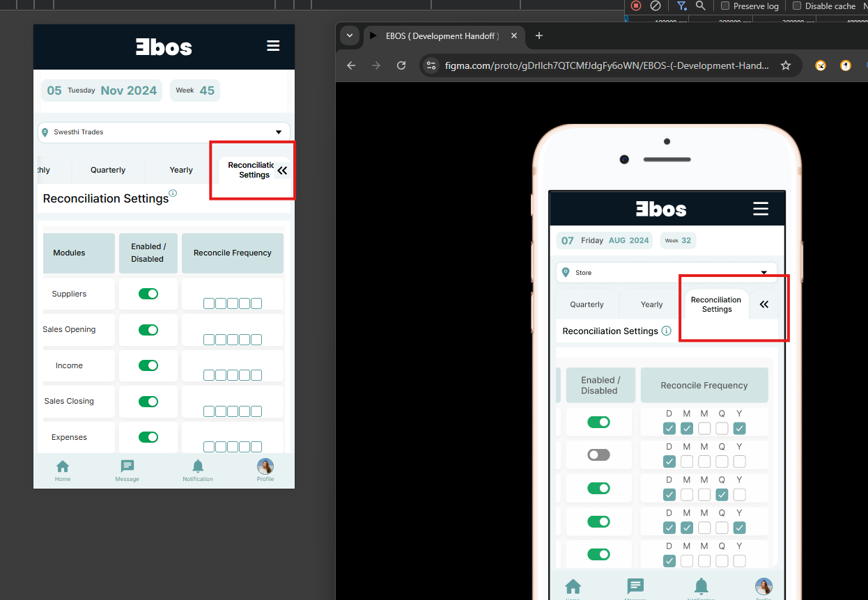
Task: Open a new browser tab with plus icon
Action: click(x=538, y=35)
